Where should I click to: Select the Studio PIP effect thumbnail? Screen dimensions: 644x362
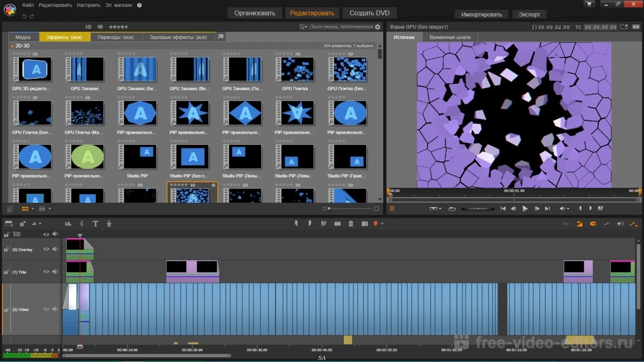pos(138,157)
